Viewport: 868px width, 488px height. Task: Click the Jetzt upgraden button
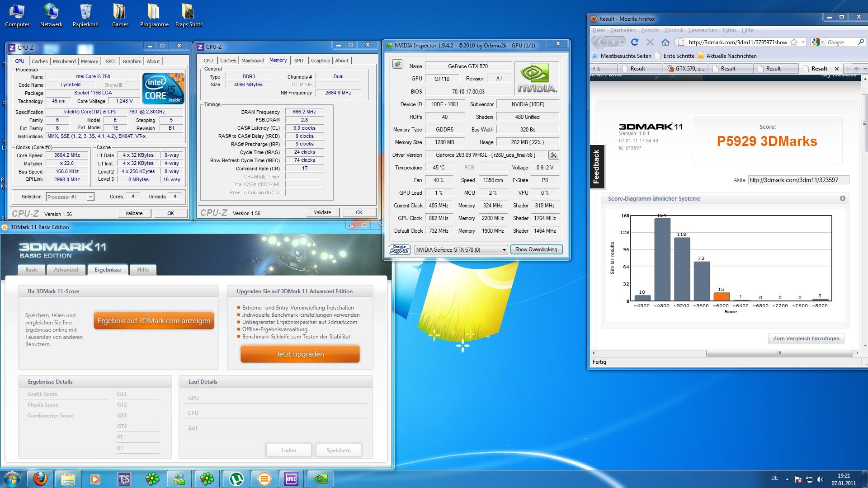coord(300,354)
